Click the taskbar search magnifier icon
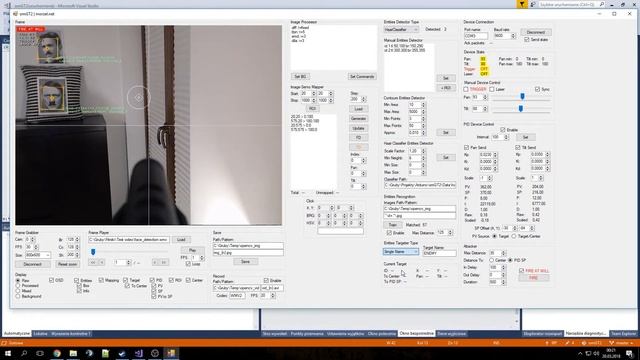This screenshot has height=360, width=640. 24,353
